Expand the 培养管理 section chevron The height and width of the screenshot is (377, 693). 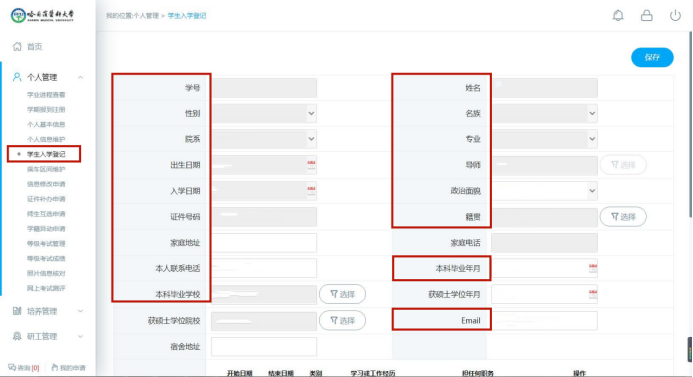tap(80, 311)
